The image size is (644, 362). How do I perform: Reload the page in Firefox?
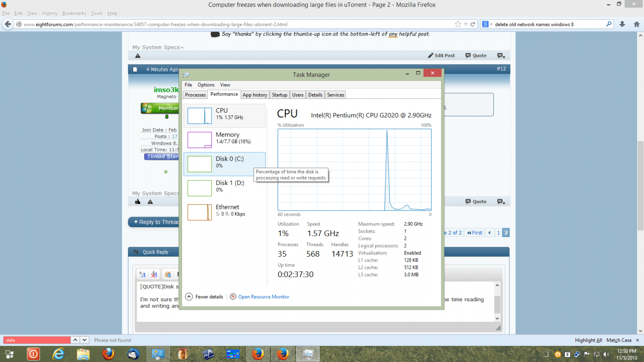(474, 24)
